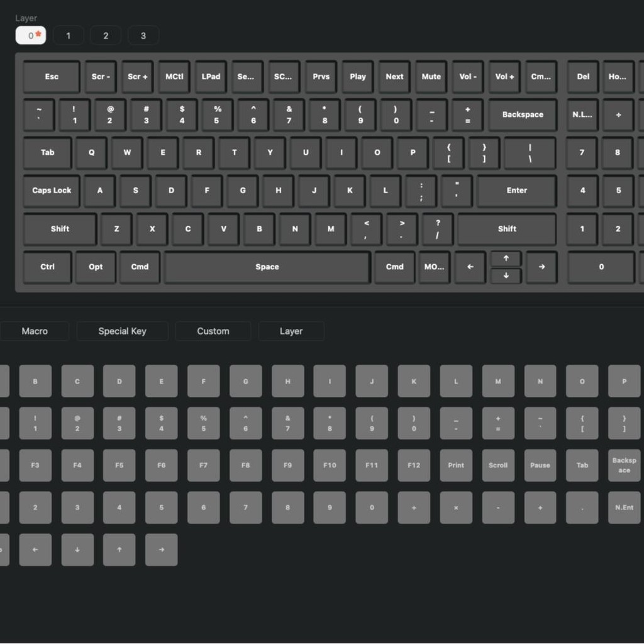Switch to Layer 1

[69, 35]
